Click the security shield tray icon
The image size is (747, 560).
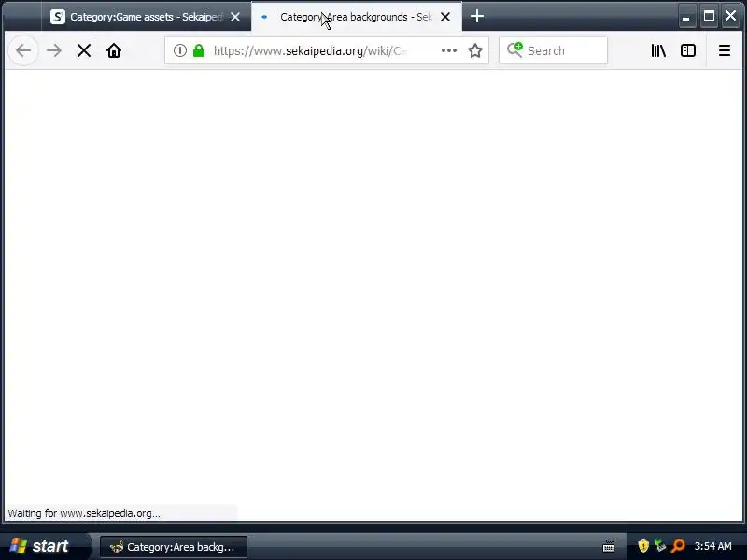click(643, 546)
